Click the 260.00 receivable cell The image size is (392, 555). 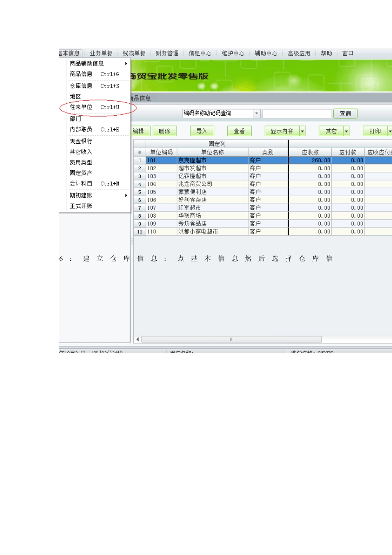click(x=310, y=160)
